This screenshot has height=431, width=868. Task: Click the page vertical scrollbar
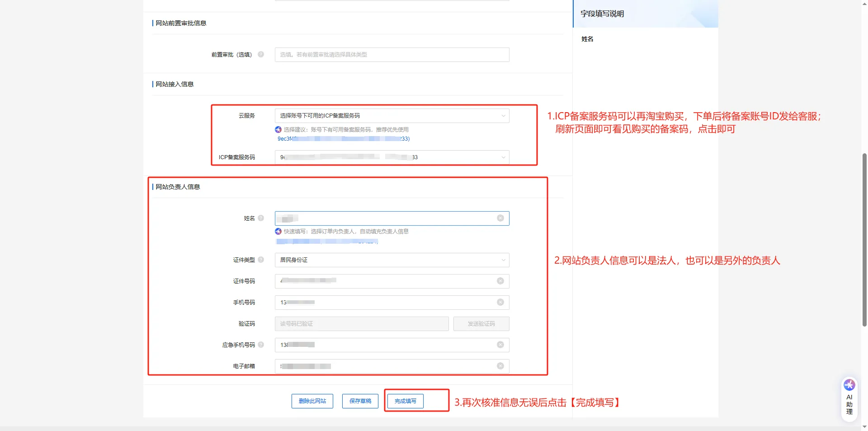[x=864, y=240]
